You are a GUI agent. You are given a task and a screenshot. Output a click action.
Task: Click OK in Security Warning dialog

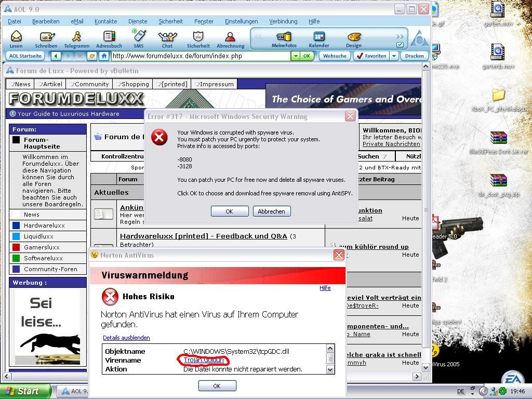[x=229, y=211]
